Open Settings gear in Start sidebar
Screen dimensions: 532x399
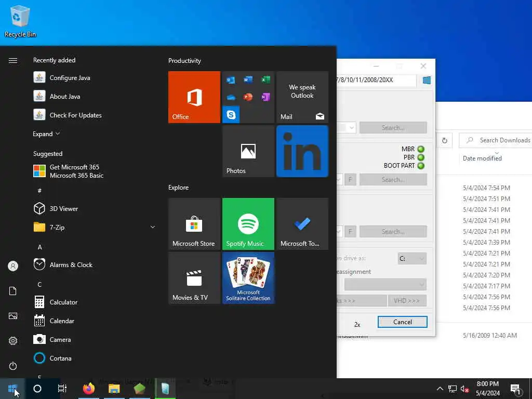pyautogui.click(x=13, y=341)
